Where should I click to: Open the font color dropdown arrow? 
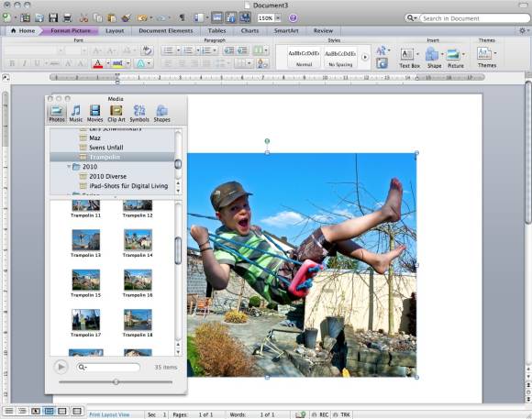pyautogui.click(x=108, y=63)
